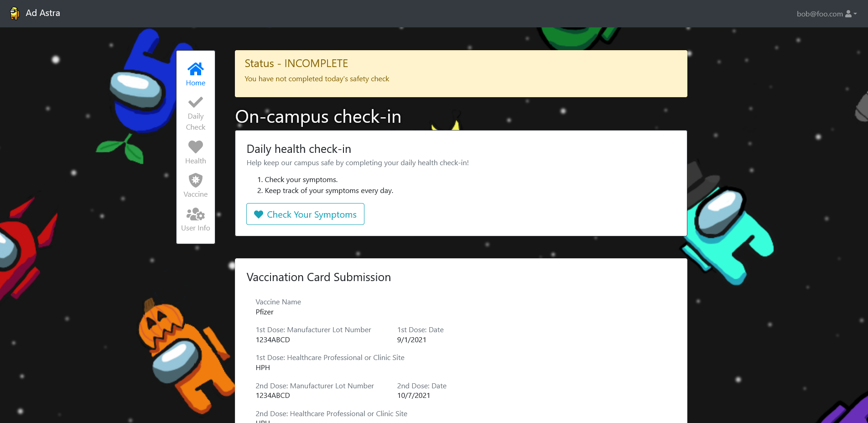Screen dimensions: 868x423
Task: Click the Status INCOMPLETE alert banner
Action: [x=461, y=73]
